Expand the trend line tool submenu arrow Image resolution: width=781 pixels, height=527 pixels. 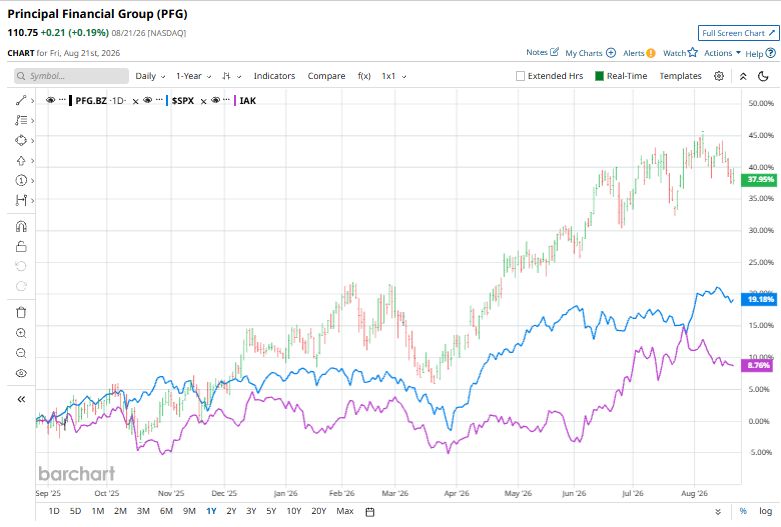pyautogui.click(x=32, y=101)
